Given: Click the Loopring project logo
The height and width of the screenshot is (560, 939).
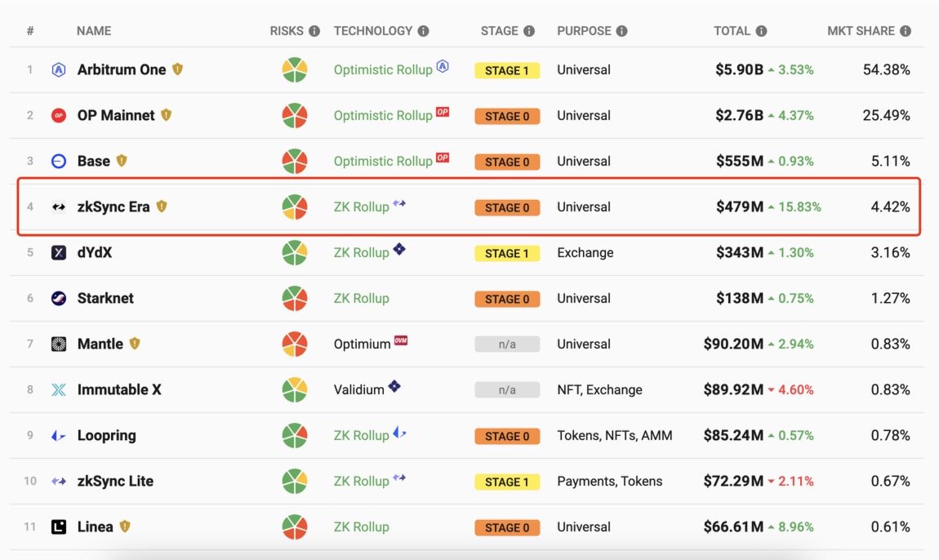Looking at the screenshot, I should (59, 435).
